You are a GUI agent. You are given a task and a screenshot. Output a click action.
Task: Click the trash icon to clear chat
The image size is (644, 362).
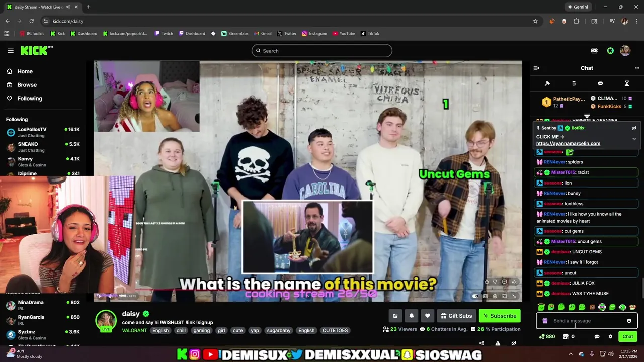click(x=574, y=83)
